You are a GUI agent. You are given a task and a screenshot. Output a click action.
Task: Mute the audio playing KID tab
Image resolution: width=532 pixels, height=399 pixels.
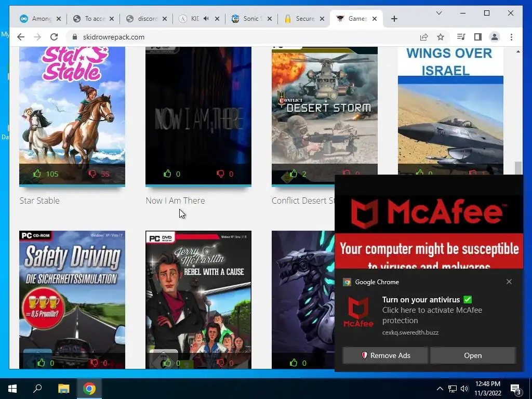point(206,19)
